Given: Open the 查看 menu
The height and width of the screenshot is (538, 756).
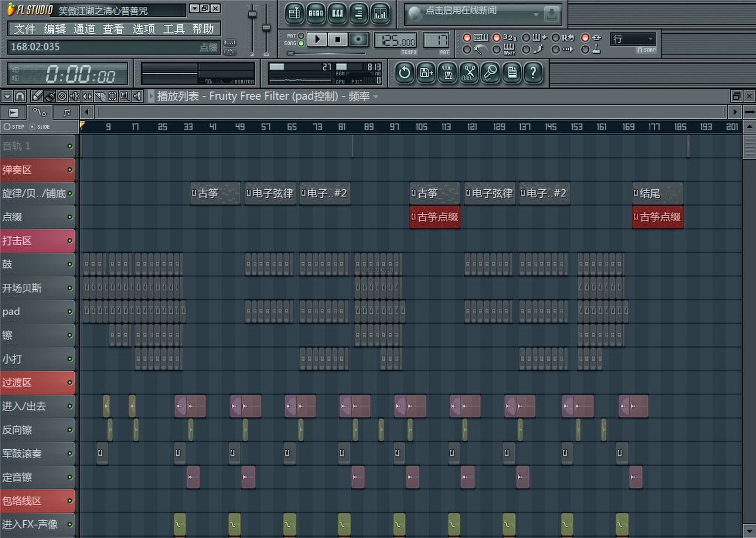Looking at the screenshot, I should (x=113, y=29).
